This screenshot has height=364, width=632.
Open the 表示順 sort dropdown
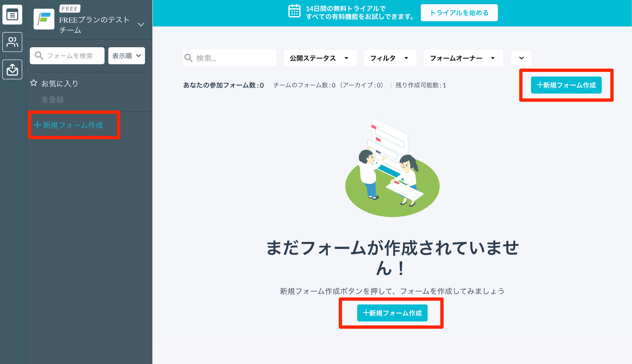tap(127, 56)
